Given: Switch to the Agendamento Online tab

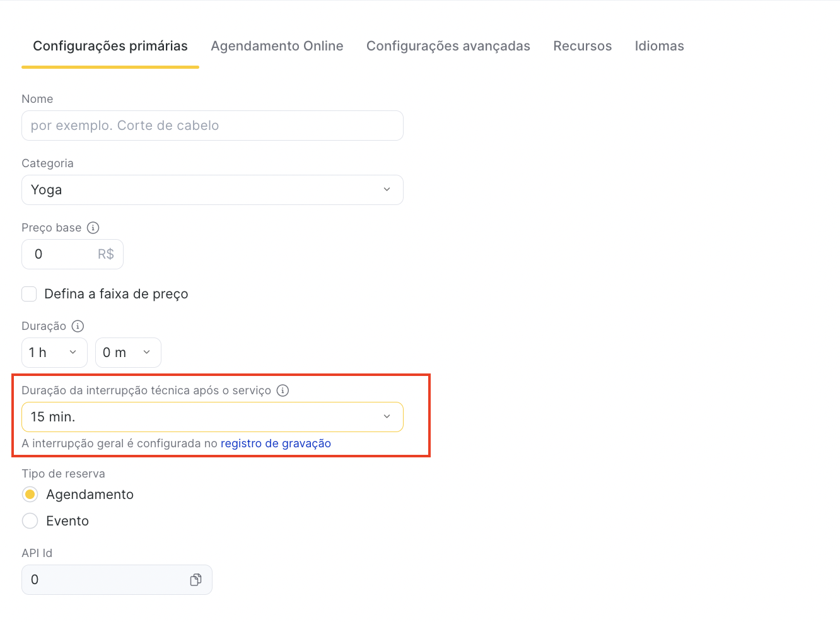Looking at the screenshot, I should click(x=277, y=46).
